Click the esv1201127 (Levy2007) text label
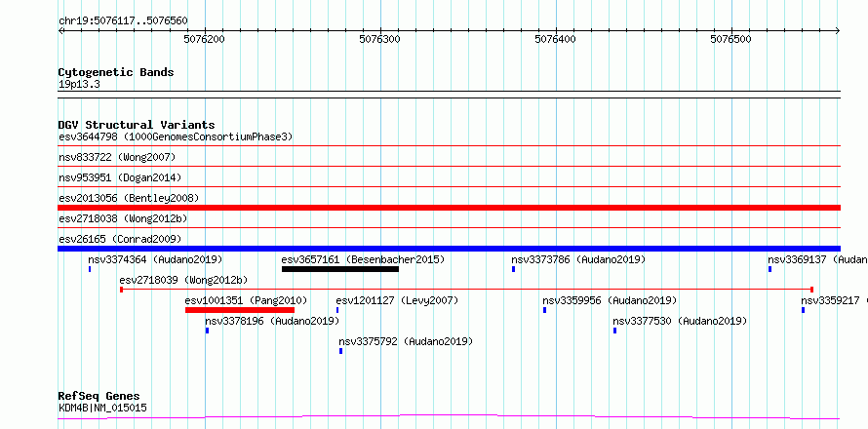The width and height of the screenshot is (868, 429). click(x=398, y=300)
